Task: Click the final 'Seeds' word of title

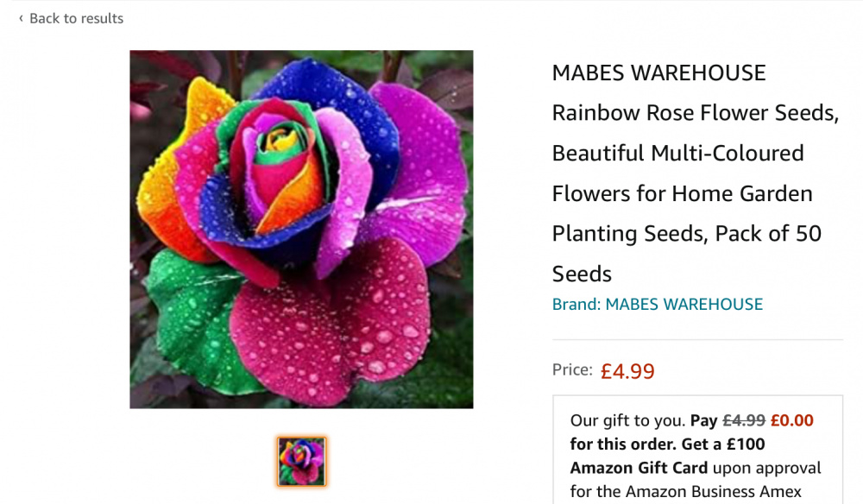Action: pyautogui.click(x=582, y=274)
